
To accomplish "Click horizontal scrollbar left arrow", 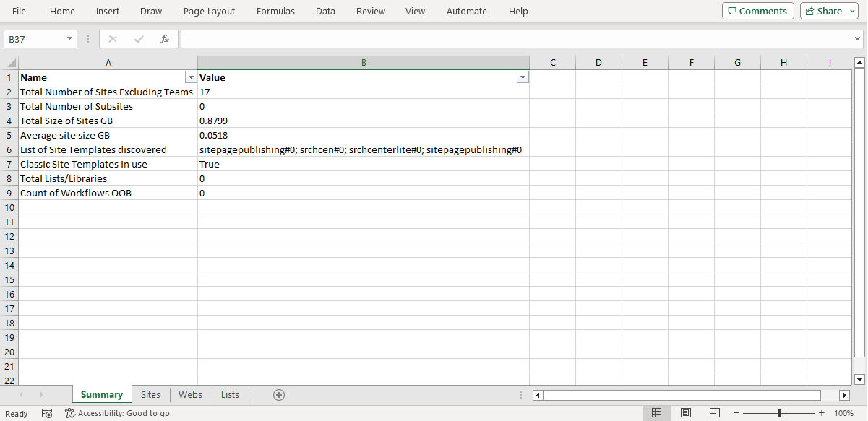I will [x=538, y=395].
